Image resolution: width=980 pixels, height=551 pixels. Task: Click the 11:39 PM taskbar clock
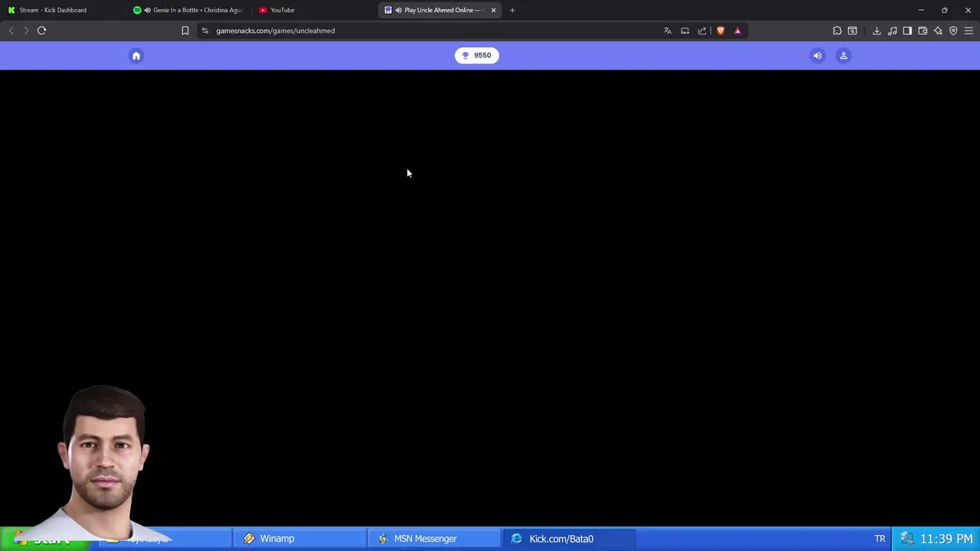click(946, 539)
